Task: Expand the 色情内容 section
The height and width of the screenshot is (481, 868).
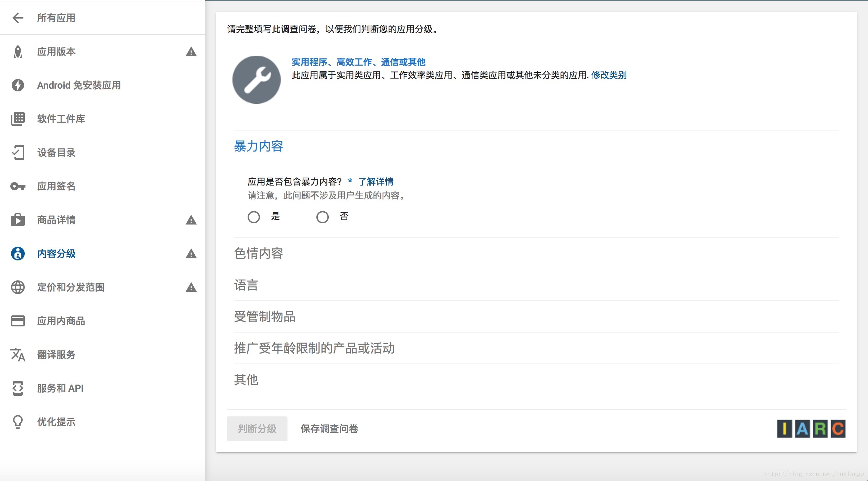Action: tap(259, 254)
